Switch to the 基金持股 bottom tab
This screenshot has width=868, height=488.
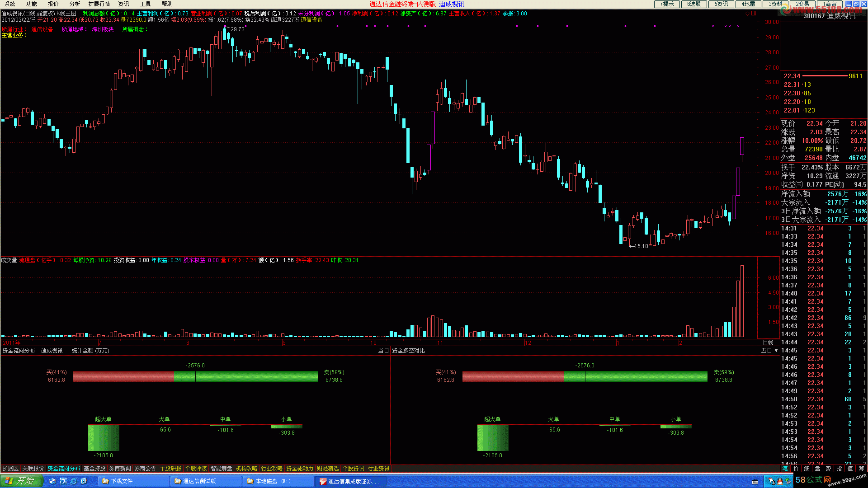pyautogui.click(x=94, y=469)
